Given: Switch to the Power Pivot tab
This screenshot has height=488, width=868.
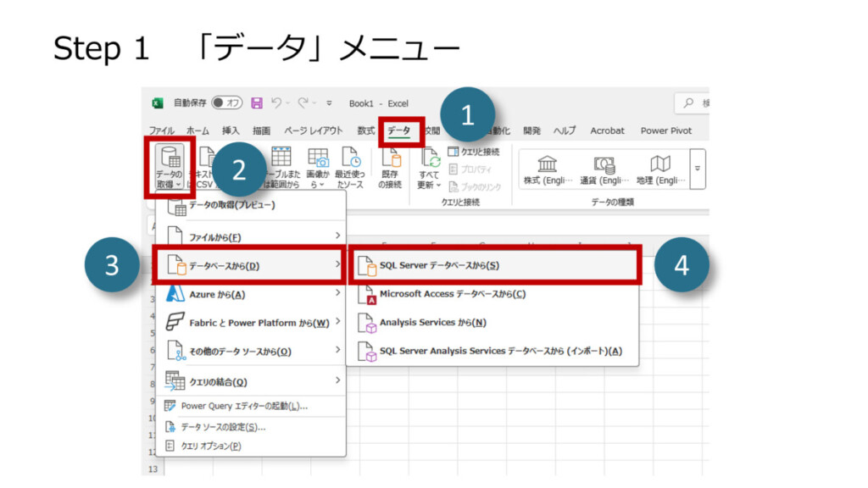Looking at the screenshot, I should [x=666, y=130].
